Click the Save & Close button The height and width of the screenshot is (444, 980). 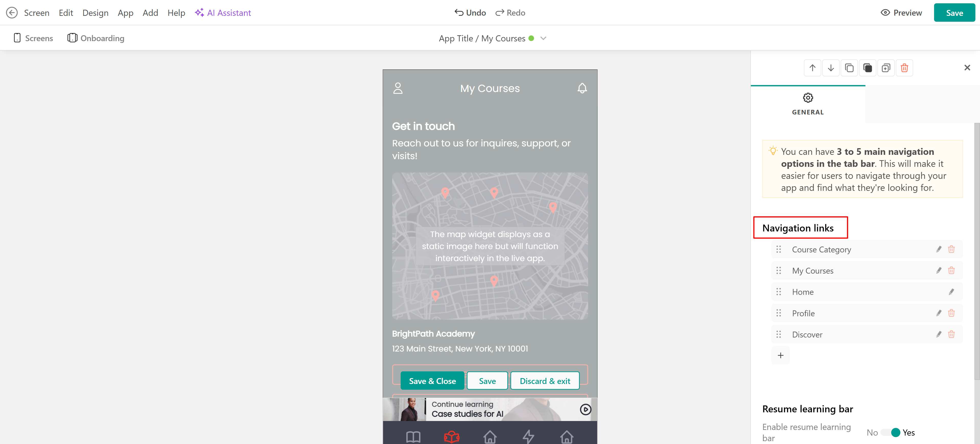click(432, 381)
